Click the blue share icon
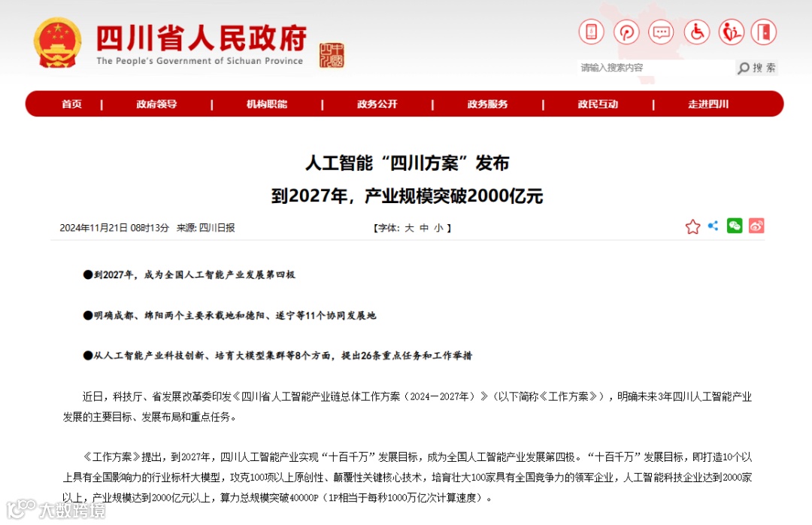The image size is (812, 525). 714,226
